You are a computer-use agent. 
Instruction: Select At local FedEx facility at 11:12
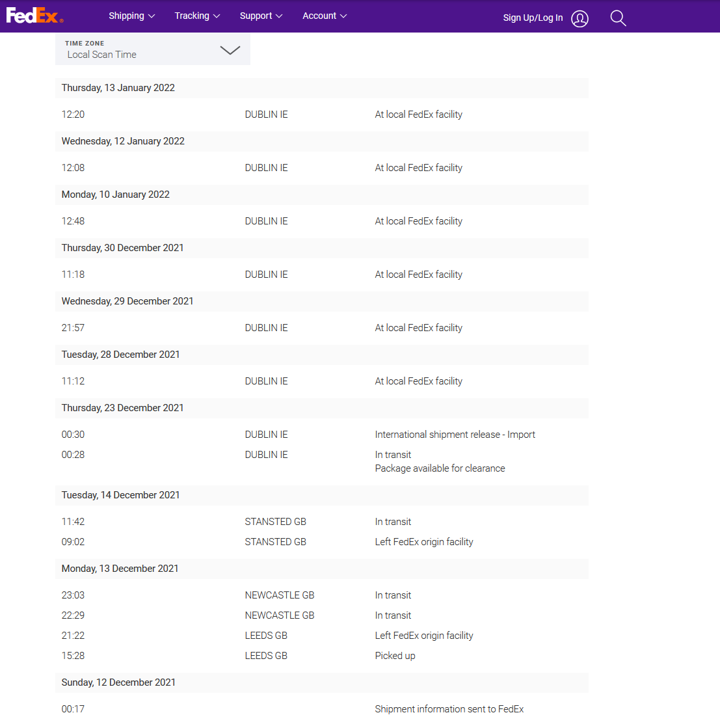click(419, 381)
